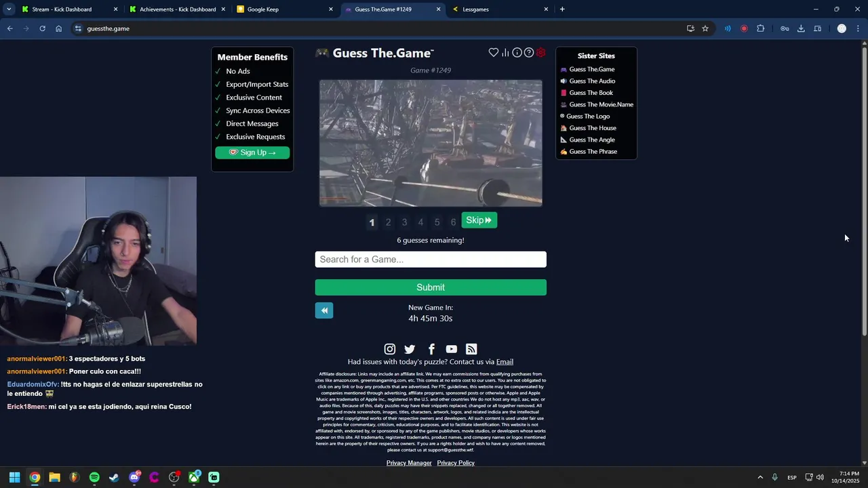The width and height of the screenshot is (868, 488).
Task: Open Guess The Angle sister site
Action: click(x=592, y=140)
